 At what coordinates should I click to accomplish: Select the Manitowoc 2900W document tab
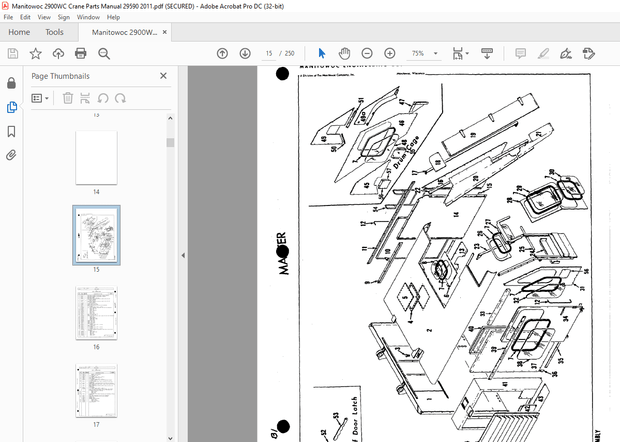(124, 32)
